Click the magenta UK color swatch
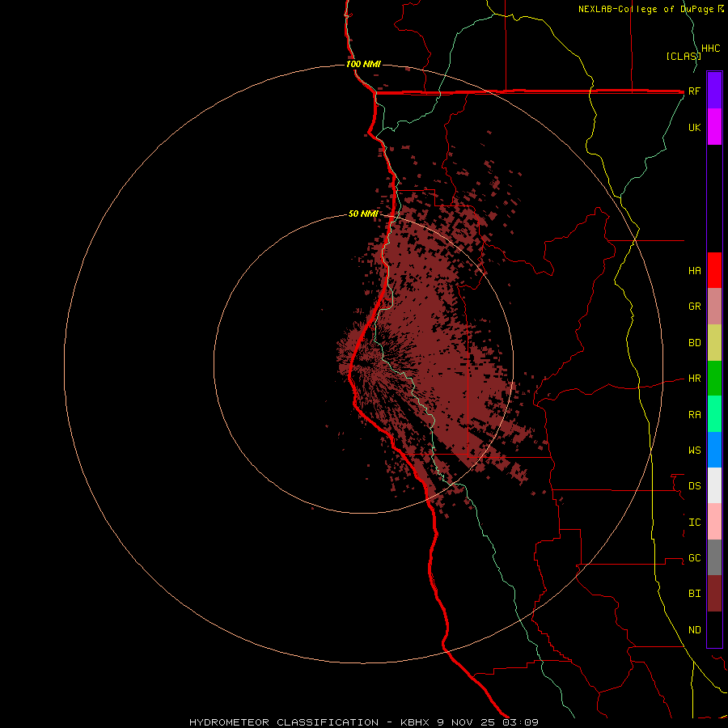 point(714,127)
